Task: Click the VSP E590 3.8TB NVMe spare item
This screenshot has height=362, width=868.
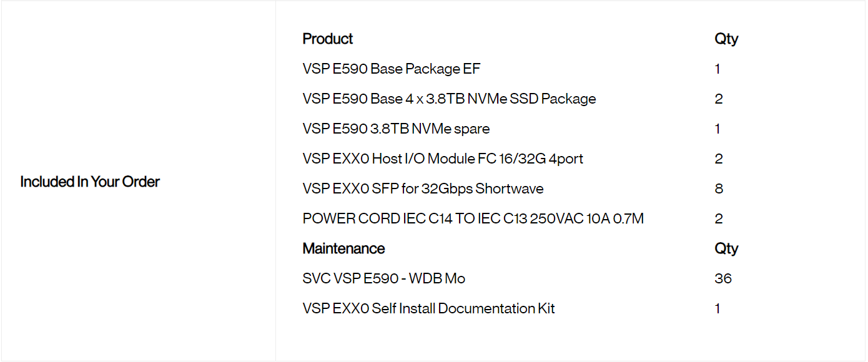Action: coord(396,129)
